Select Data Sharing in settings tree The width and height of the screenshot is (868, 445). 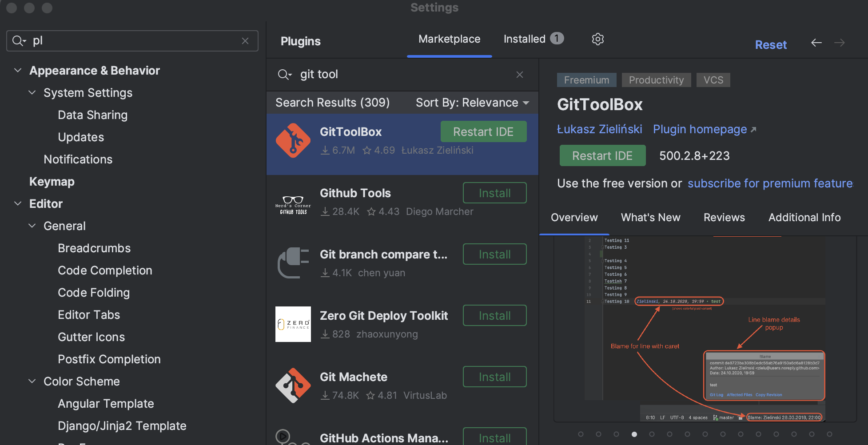92,115
